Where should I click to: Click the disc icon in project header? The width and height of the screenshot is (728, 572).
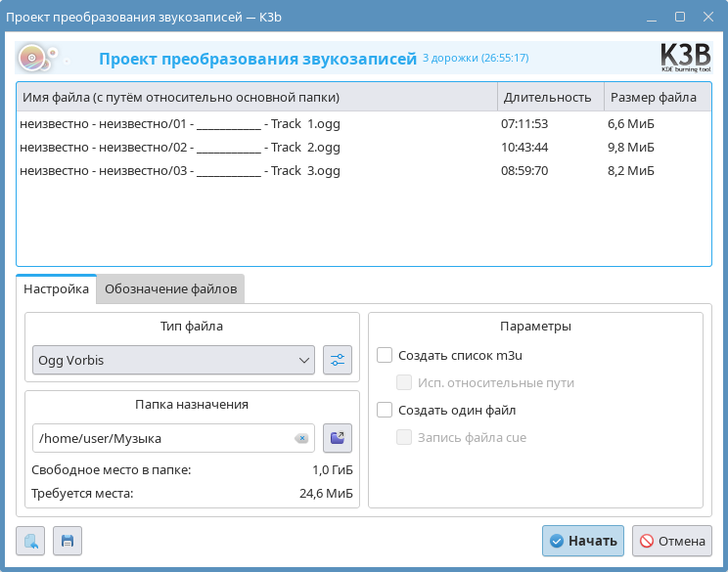(x=32, y=59)
